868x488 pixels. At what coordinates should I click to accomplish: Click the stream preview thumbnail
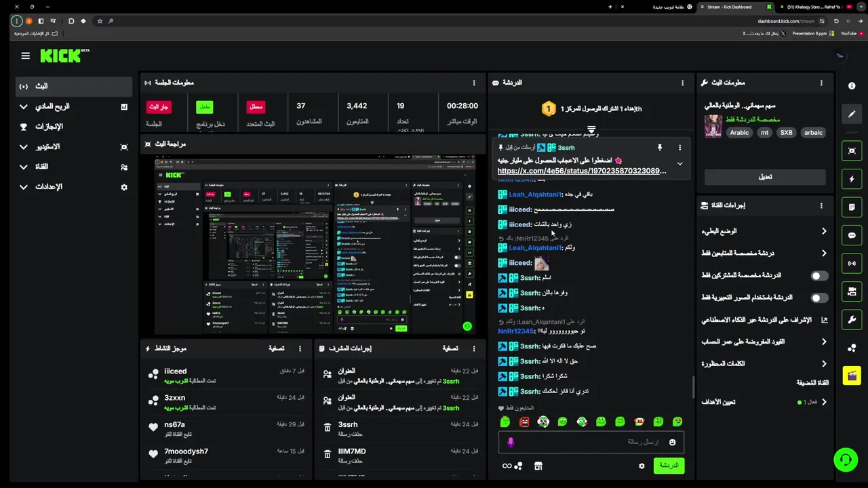tap(315, 245)
